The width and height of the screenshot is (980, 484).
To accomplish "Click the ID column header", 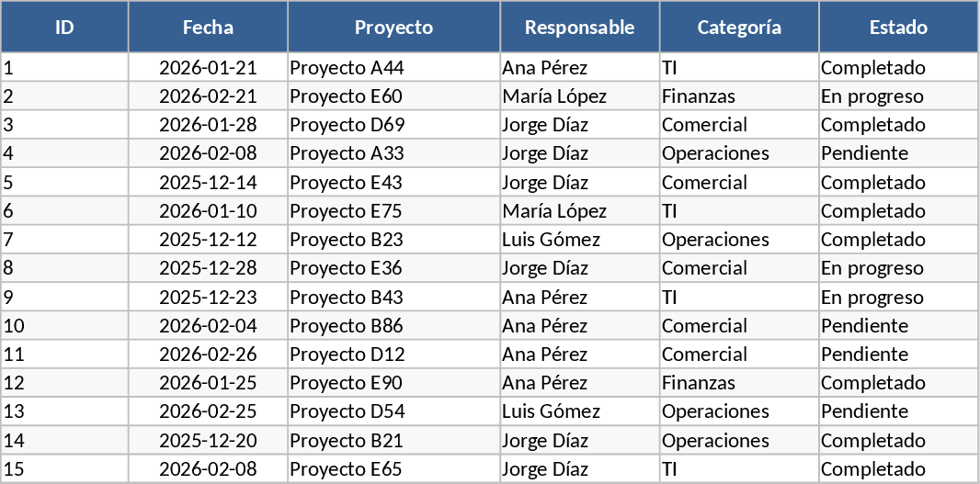I will [64, 28].
